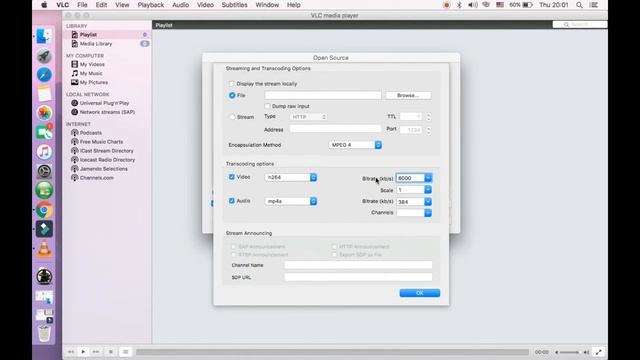
Task: Click the stop button
Action: coord(111,351)
